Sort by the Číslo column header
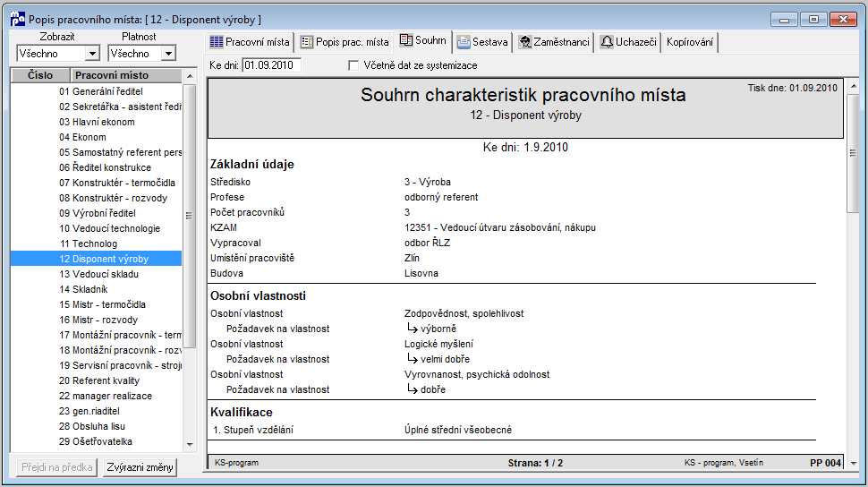The height and width of the screenshot is (487, 868). click(x=40, y=75)
